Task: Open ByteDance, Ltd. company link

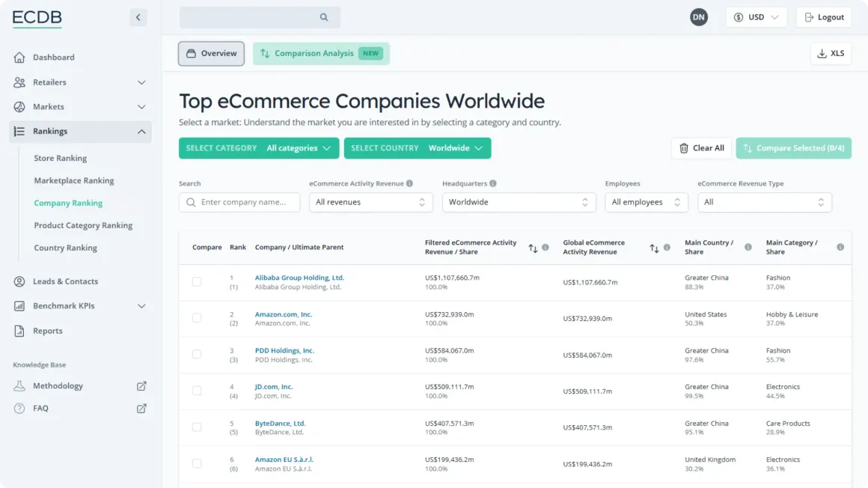Action: pyautogui.click(x=280, y=423)
